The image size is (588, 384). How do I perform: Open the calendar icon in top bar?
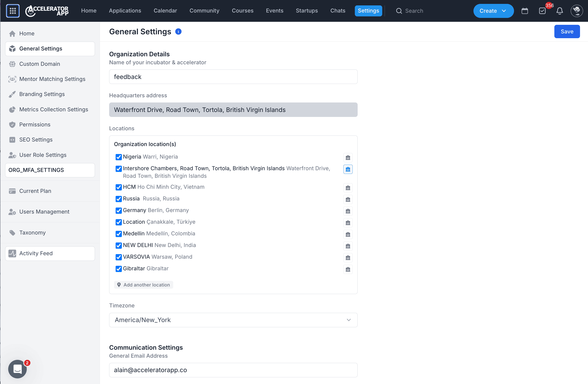[525, 11]
